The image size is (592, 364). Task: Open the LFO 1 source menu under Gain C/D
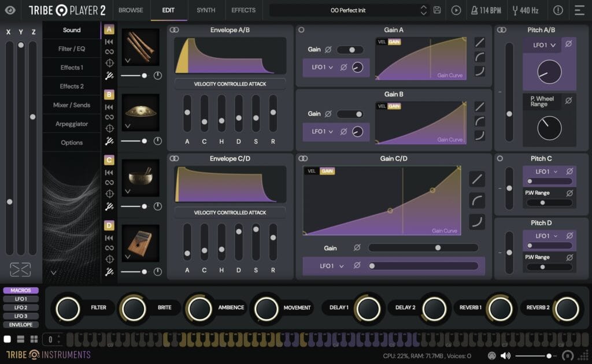click(330, 267)
